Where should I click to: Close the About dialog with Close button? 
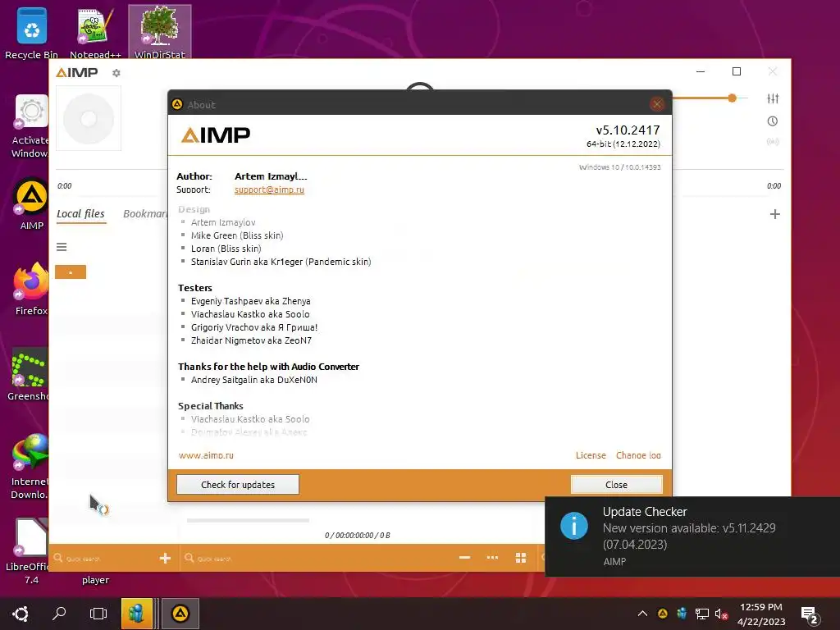pos(616,484)
